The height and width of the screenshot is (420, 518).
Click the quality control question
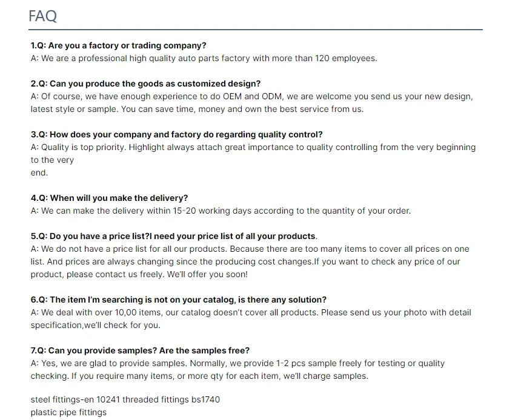click(x=176, y=134)
